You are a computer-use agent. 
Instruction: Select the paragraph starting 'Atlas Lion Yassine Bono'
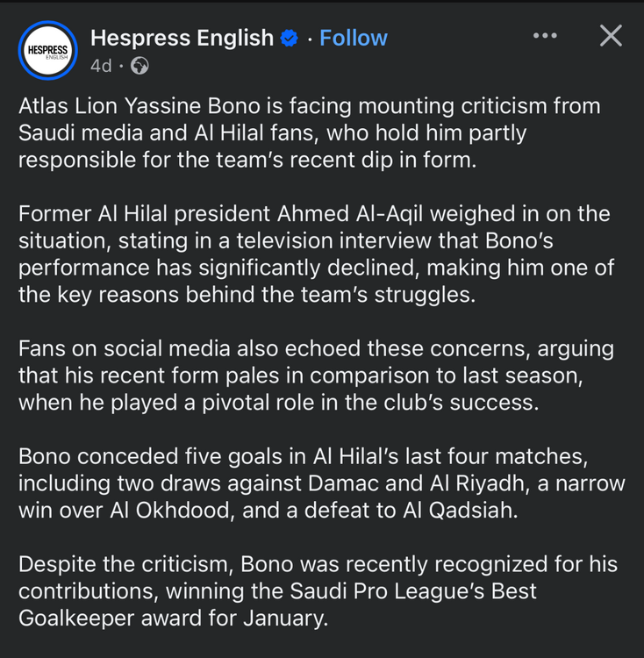pyautogui.click(x=310, y=133)
